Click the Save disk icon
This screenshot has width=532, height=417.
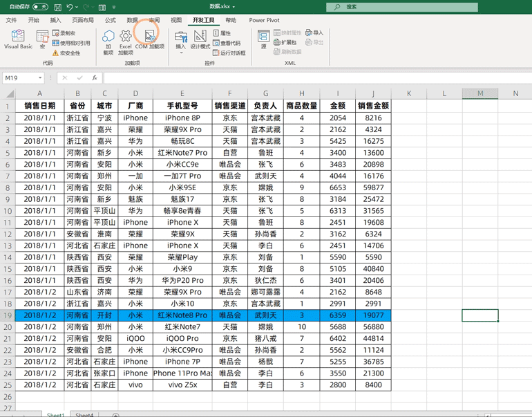point(58,7)
